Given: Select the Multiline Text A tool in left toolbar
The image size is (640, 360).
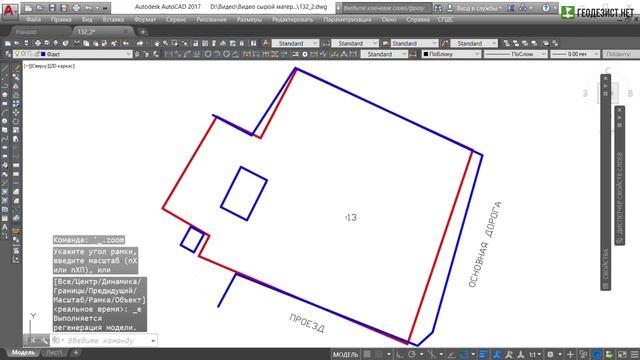Looking at the screenshot, I should point(4,227).
